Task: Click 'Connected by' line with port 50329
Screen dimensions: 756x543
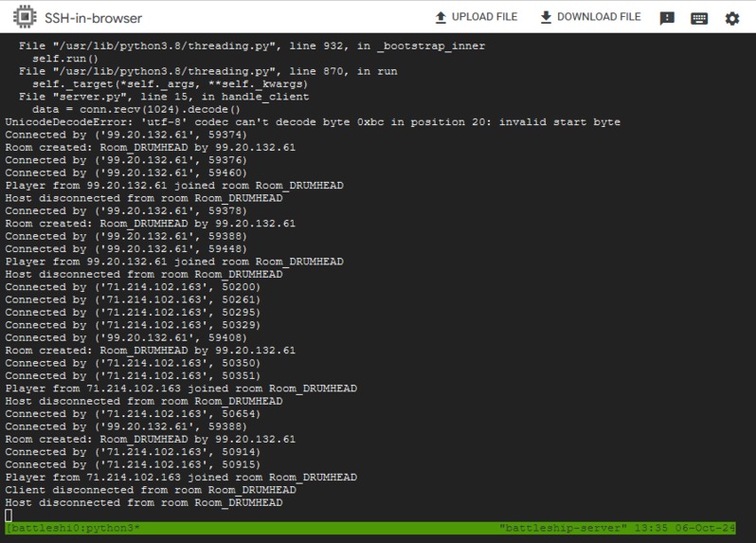Action: click(x=133, y=325)
